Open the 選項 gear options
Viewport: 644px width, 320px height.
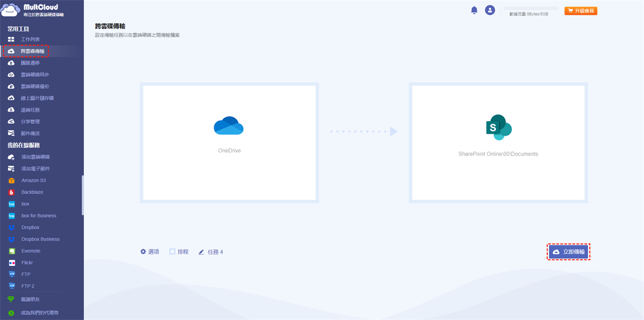coord(150,251)
